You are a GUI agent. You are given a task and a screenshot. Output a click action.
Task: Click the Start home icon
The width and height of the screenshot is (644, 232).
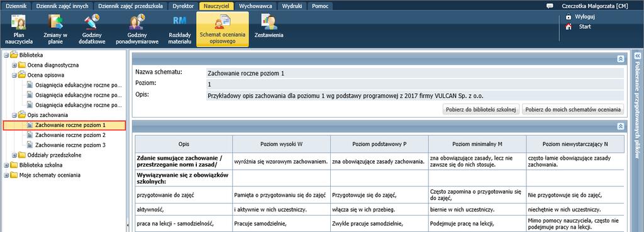[569, 26]
